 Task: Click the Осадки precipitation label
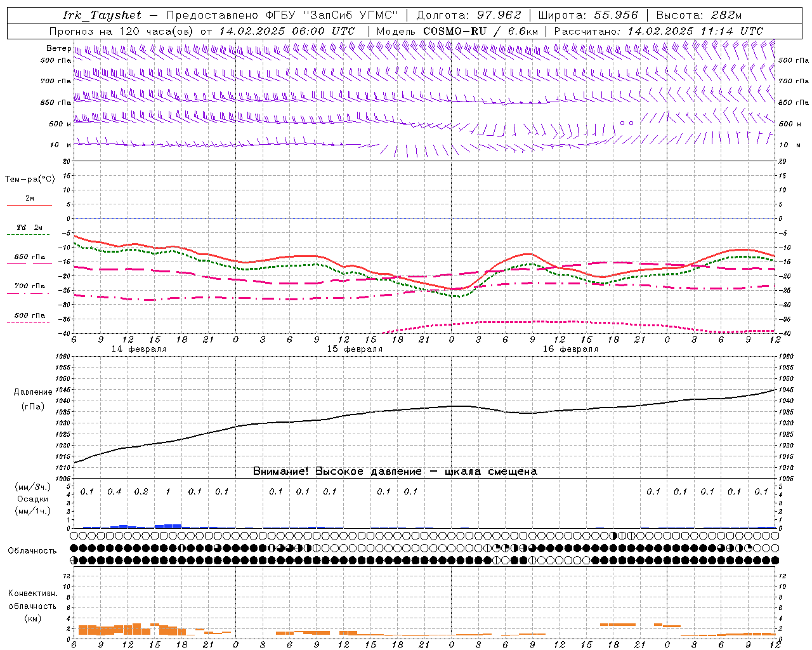(33, 499)
